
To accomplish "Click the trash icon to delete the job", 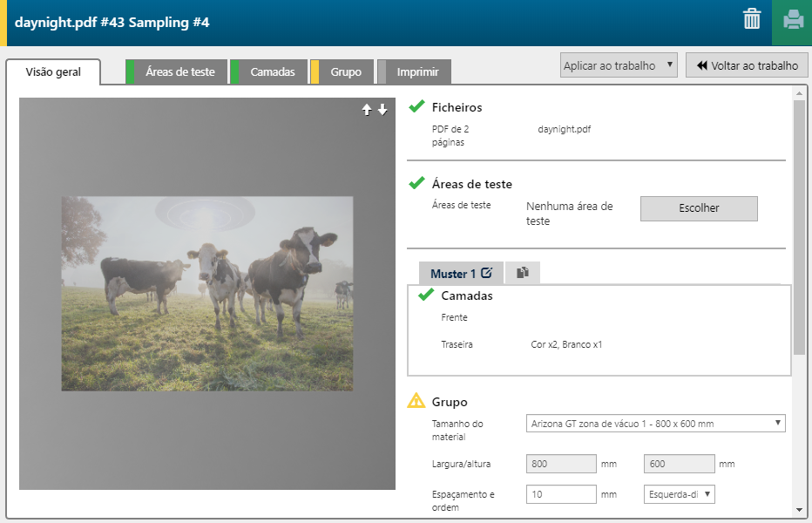I will pyautogui.click(x=751, y=20).
